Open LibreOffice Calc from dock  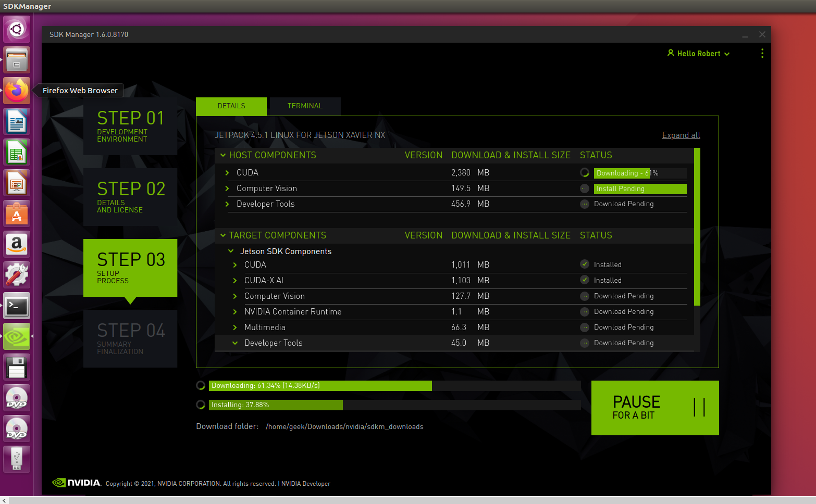(17, 152)
